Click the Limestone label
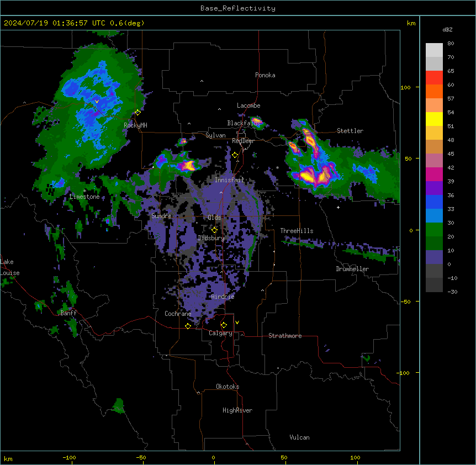 (84, 197)
